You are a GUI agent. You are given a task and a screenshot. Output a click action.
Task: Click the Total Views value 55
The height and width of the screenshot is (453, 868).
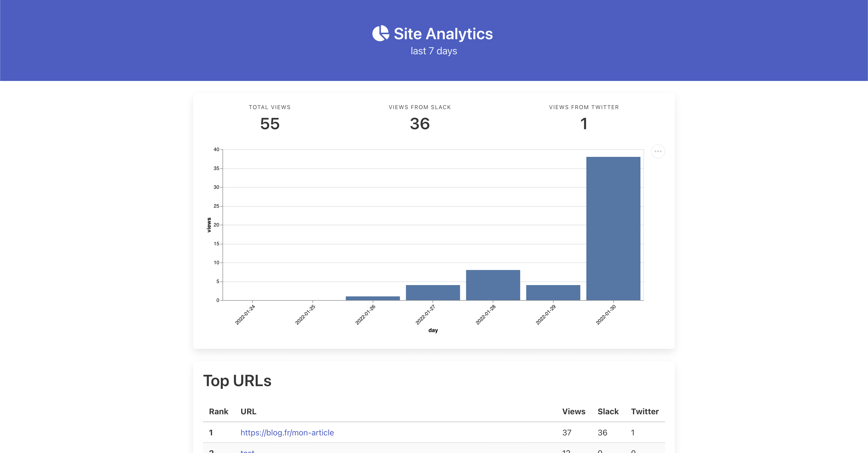click(x=269, y=124)
